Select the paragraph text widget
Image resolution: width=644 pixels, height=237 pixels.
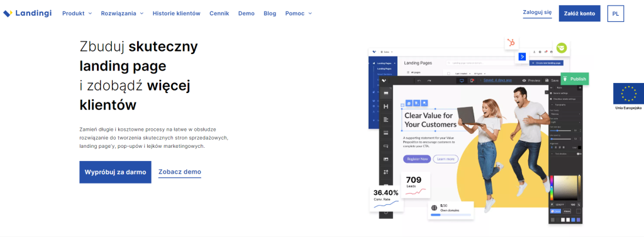click(x=386, y=119)
